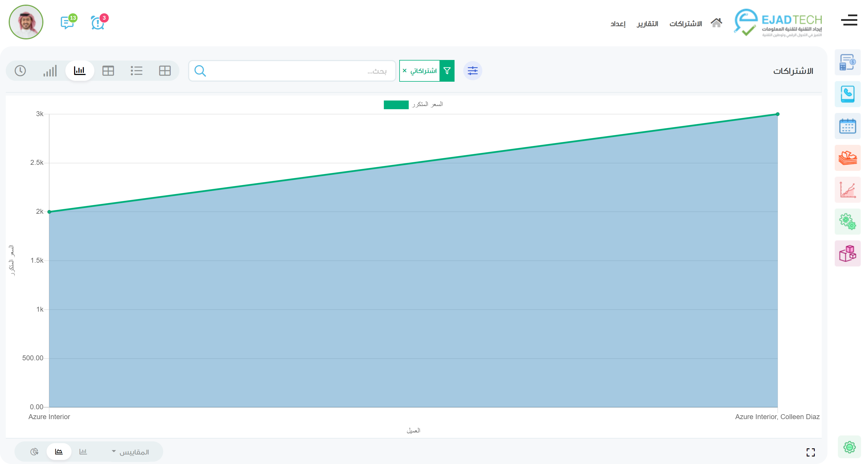The width and height of the screenshot is (868, 464).
Task: Open filter options toggle sliders button
Action: [472, 71]
